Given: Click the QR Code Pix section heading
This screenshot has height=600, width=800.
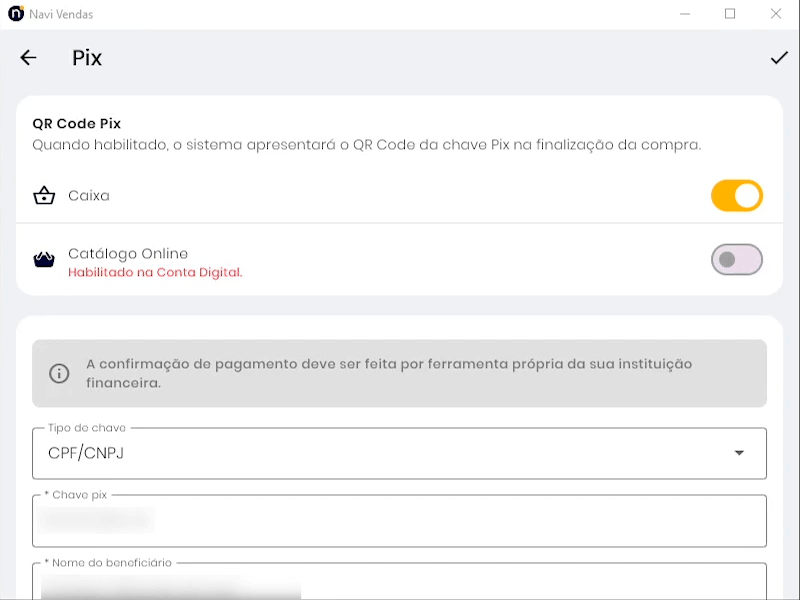Looking at the screenshot, I should [x=77, y=124].
